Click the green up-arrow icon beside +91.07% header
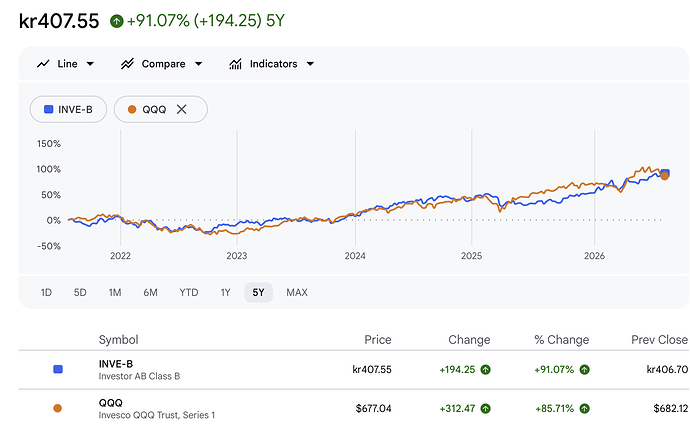 (117, 21)
